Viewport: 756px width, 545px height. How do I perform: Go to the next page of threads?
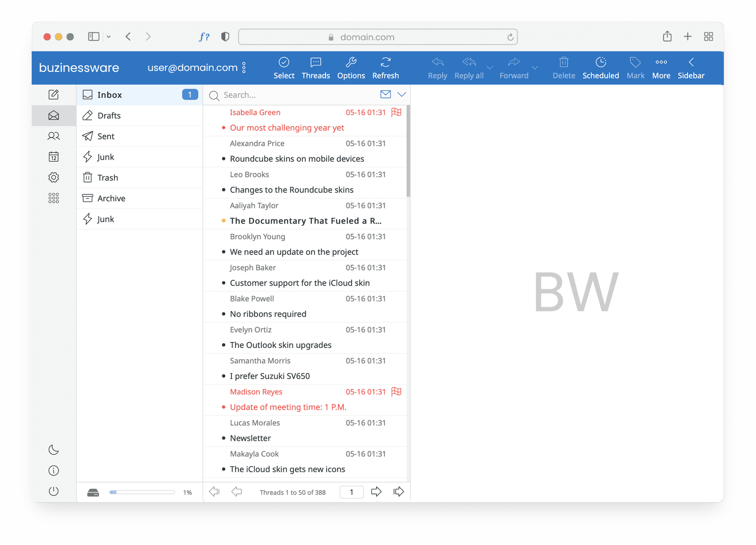click(x=376, y=492)
